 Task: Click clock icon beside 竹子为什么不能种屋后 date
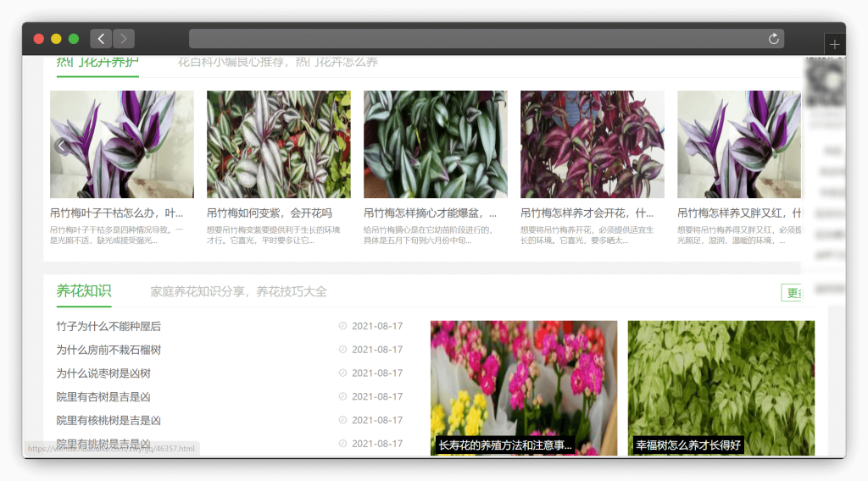point(342,326)
